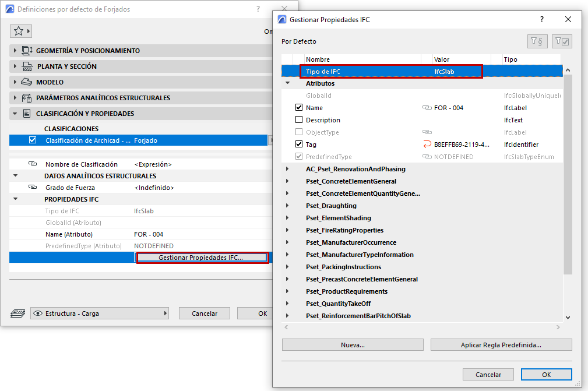Enable the Description attribute checkbox
Image resolution: width=588 pixels, height=391 pixels.
coord(299,119)
